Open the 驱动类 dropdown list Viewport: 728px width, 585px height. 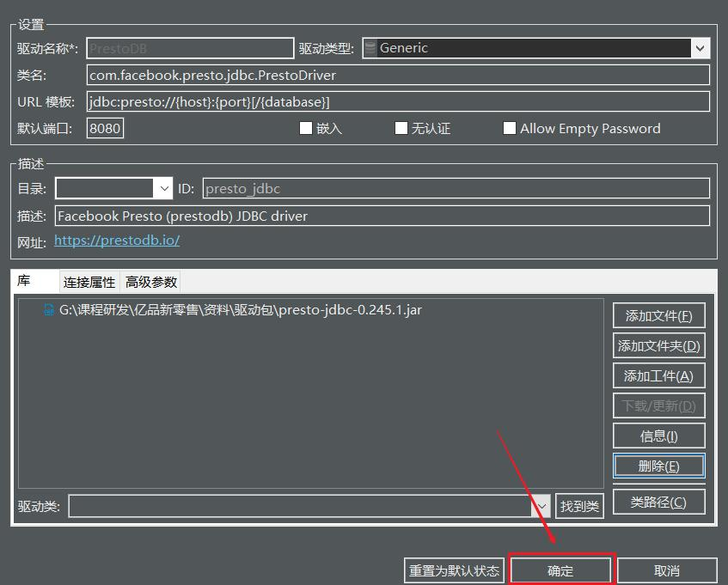click(x=543, y=506)
